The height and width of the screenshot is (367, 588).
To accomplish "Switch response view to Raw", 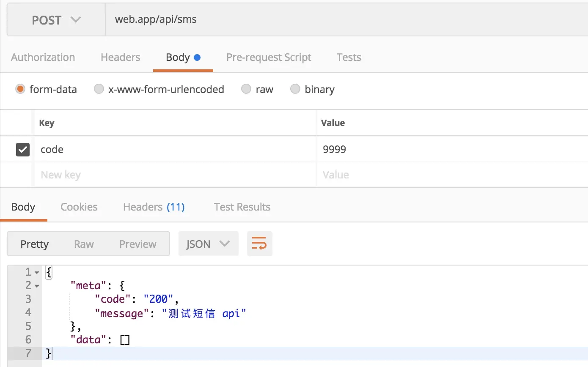I will tap(84, 244).
